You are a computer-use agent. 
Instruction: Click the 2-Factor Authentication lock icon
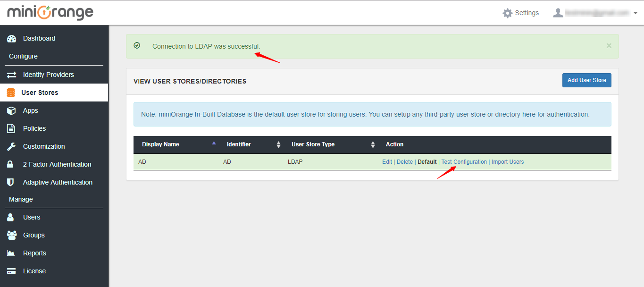(x=10, y=164)
